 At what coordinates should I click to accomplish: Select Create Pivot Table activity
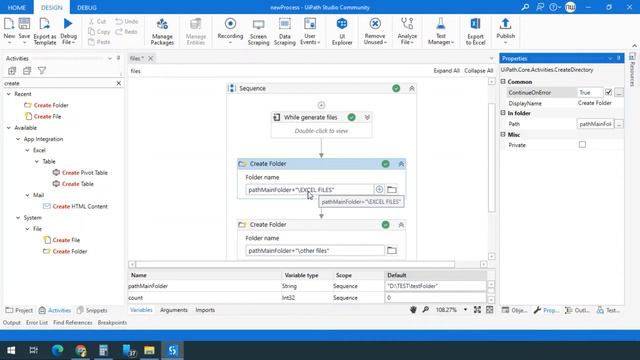[80, 173]
